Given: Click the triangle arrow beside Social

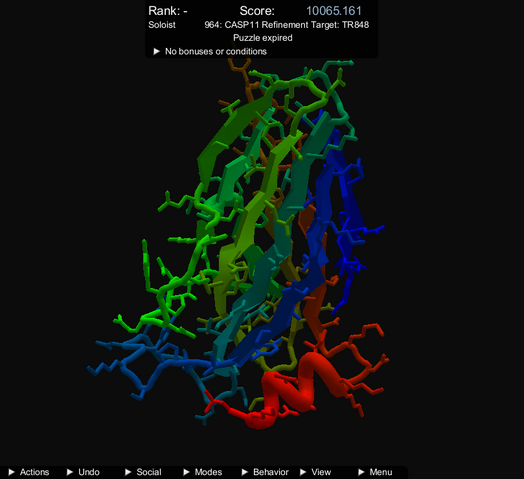Looking at the screenshot, I should (128, 472).
